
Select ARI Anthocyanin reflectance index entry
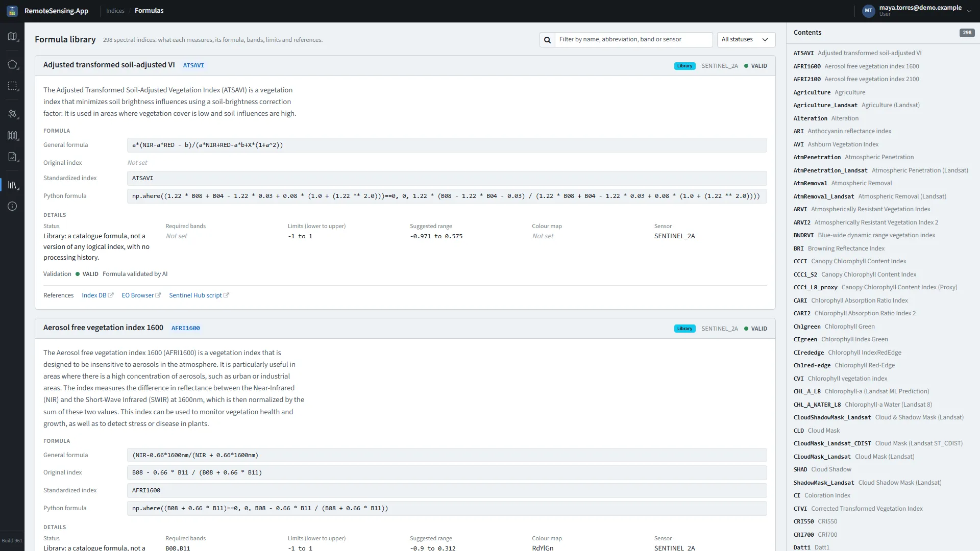pos(842,131)
